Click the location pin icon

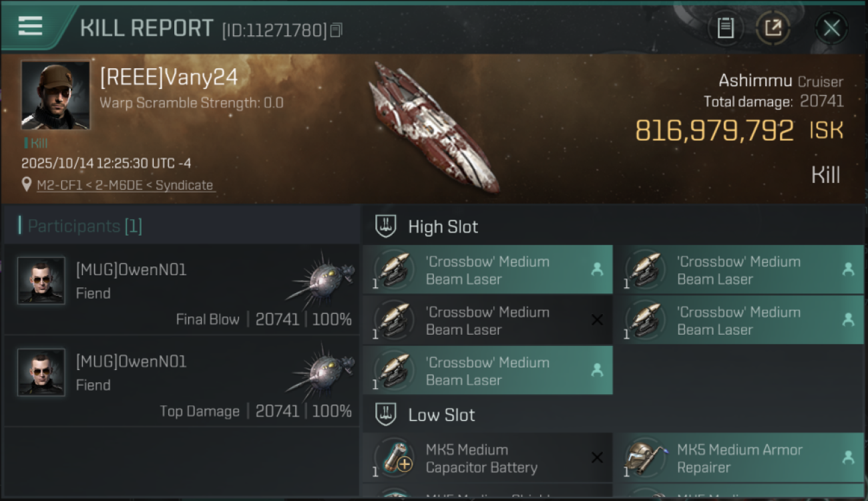click(27, 185)
